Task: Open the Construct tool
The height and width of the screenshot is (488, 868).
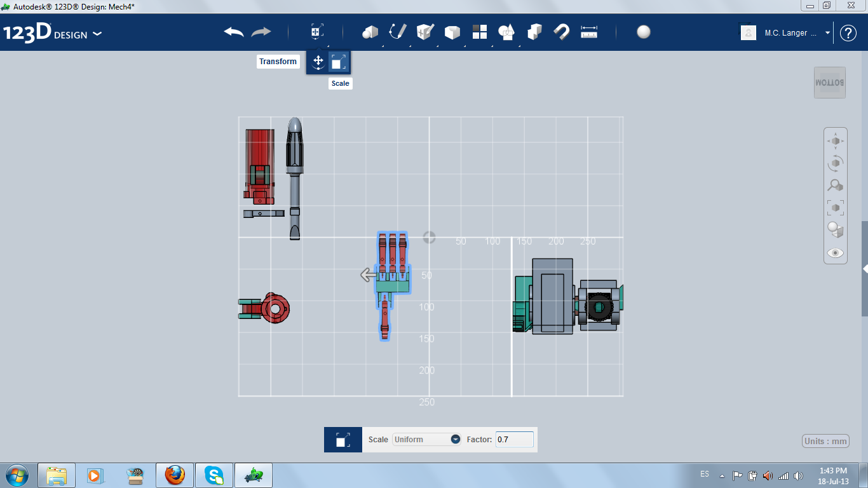Action: coord(424,32)
